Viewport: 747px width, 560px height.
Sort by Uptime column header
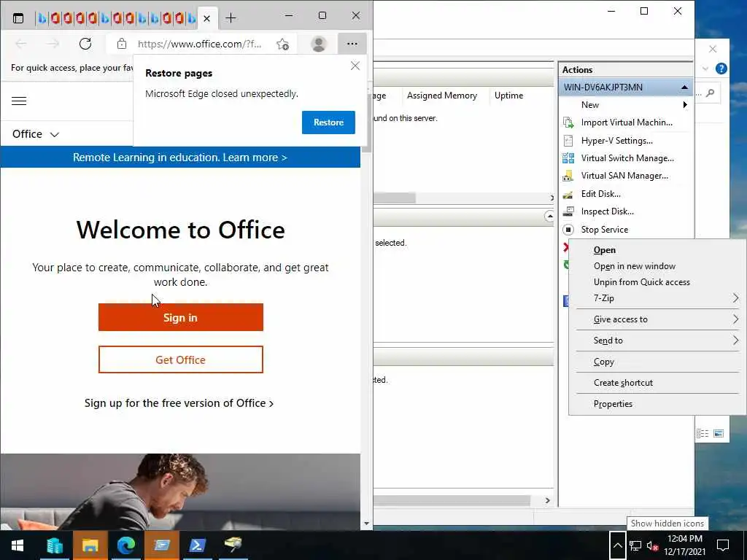[508, 96]
